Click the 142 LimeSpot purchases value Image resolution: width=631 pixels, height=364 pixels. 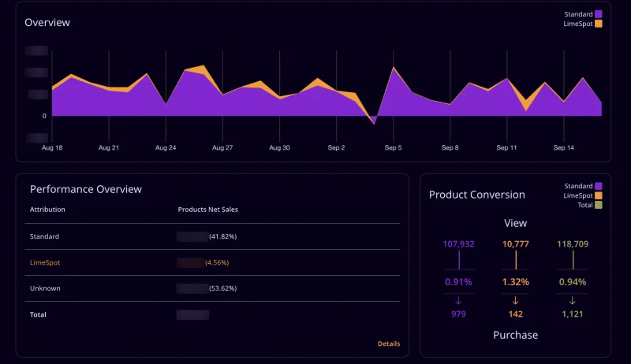[x=516, y=314]
